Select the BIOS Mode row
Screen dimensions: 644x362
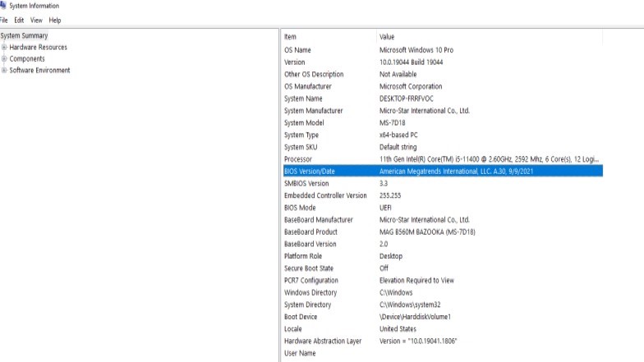(x=444, y=208)
